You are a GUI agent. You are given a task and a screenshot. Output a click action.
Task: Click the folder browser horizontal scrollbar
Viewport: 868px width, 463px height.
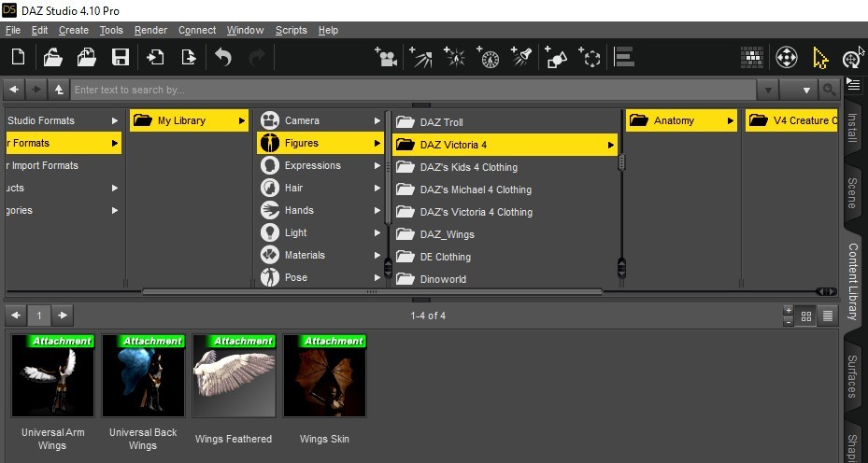coord(372,291)
